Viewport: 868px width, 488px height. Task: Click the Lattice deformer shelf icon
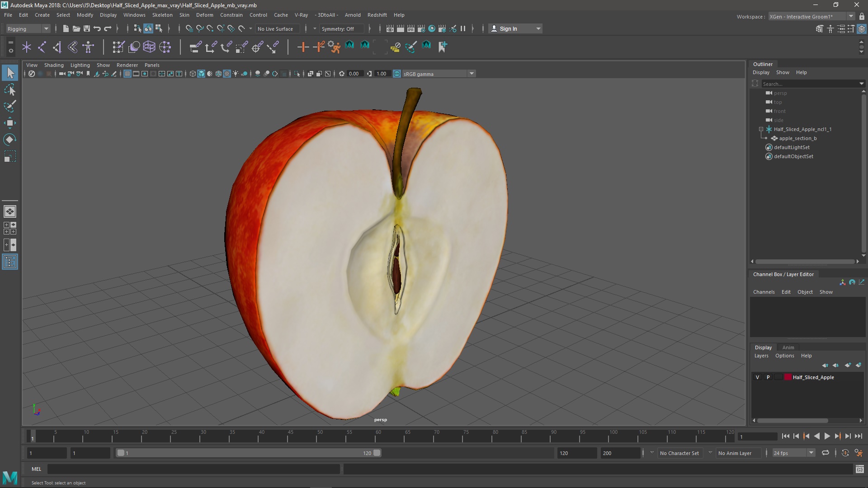pyautogui.click(x=149, y=47)
